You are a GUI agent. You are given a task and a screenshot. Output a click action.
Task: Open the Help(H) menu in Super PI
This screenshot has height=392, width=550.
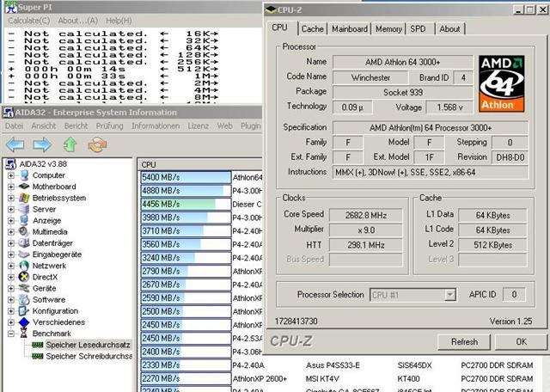click(x=119, y=21)
